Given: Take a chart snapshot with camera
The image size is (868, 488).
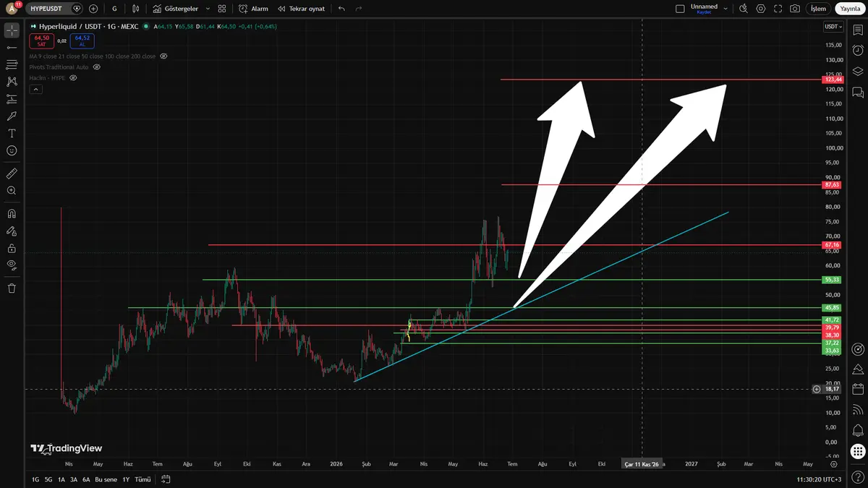Looking at the screenshot, I should 795,9.
